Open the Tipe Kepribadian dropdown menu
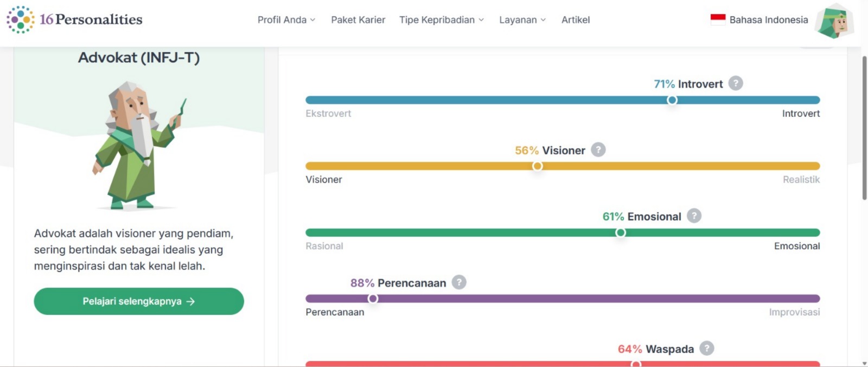This screenshot has width=868, height=367. 441,20
